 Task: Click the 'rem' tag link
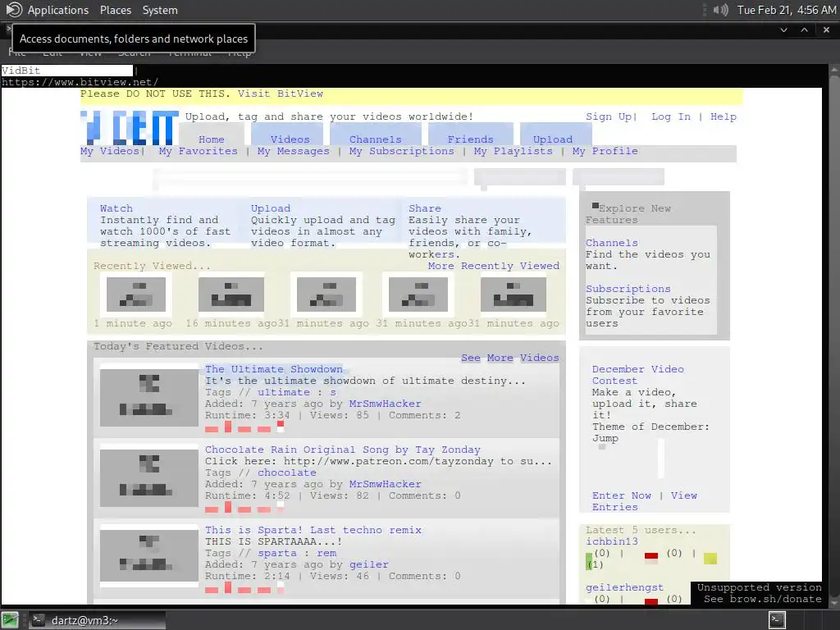coord(326,553)
